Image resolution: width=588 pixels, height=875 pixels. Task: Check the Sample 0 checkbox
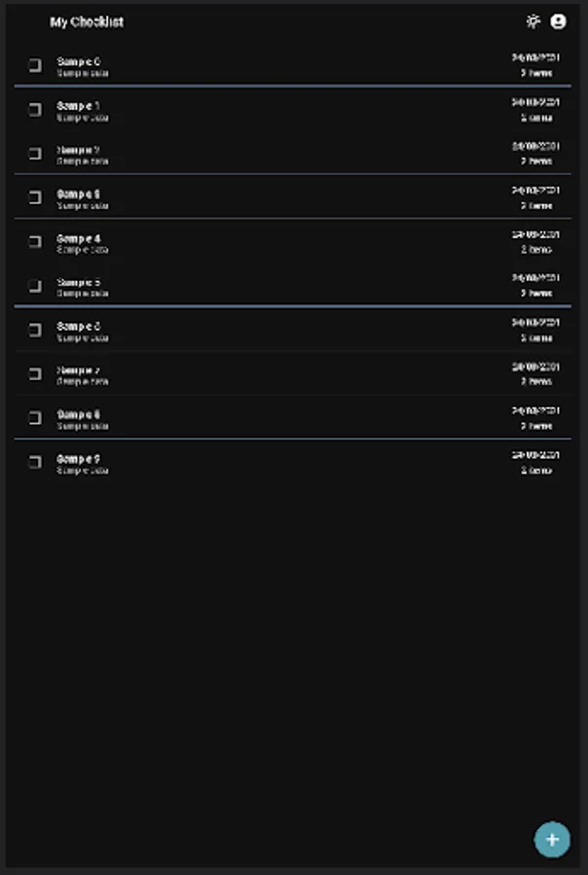35,66
